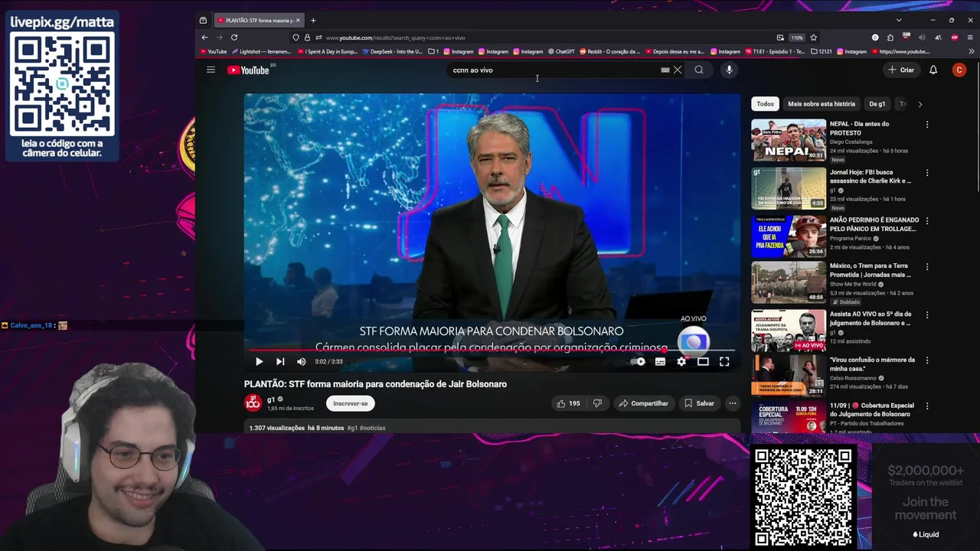
Task: Enter fullscreen mode
Action: [x=724, y=362]
